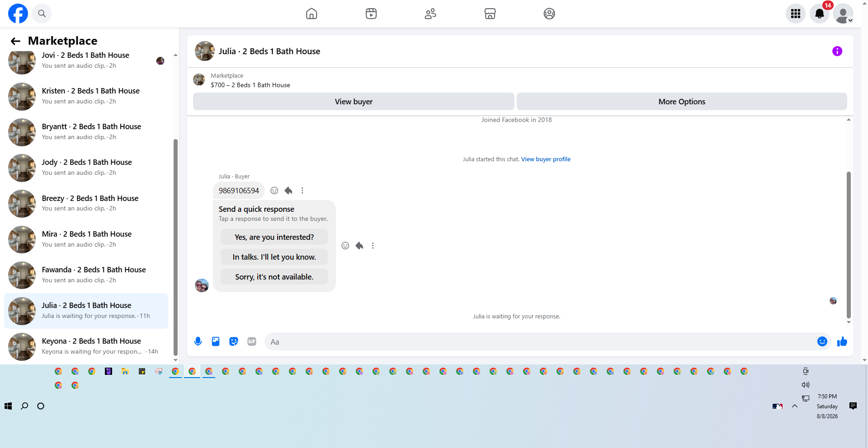The height and width of the screenshot is (448, 868).
Task: Open more options for 9869106594 message
Action: point(302,191)
